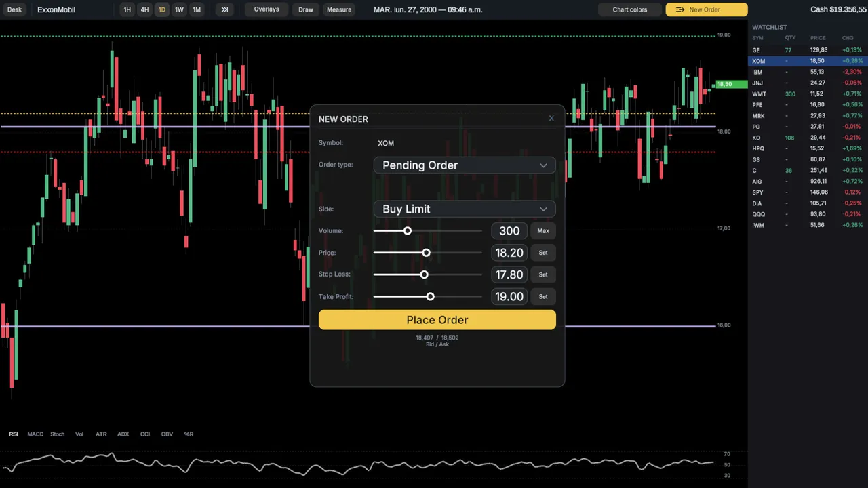Select JNJ in the watchlist
This screenshot has height=488, width=868.
(x=808, y=83)
